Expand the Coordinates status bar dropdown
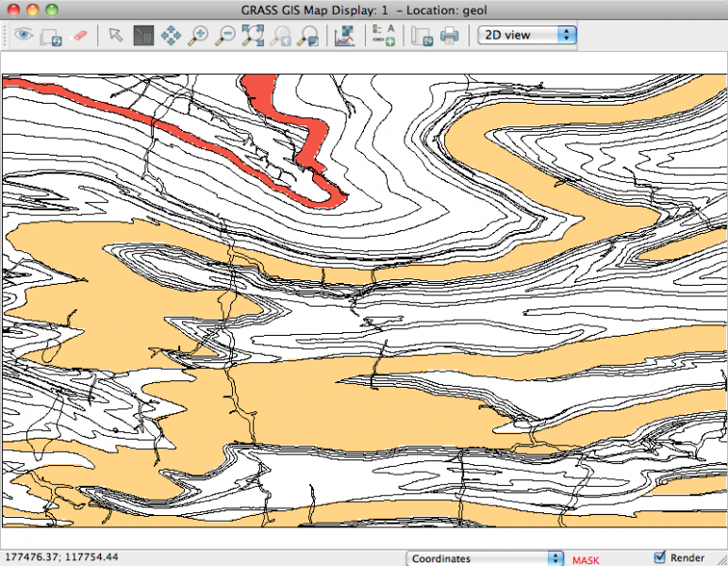This screenshot has height=566, width=728. 487,558
